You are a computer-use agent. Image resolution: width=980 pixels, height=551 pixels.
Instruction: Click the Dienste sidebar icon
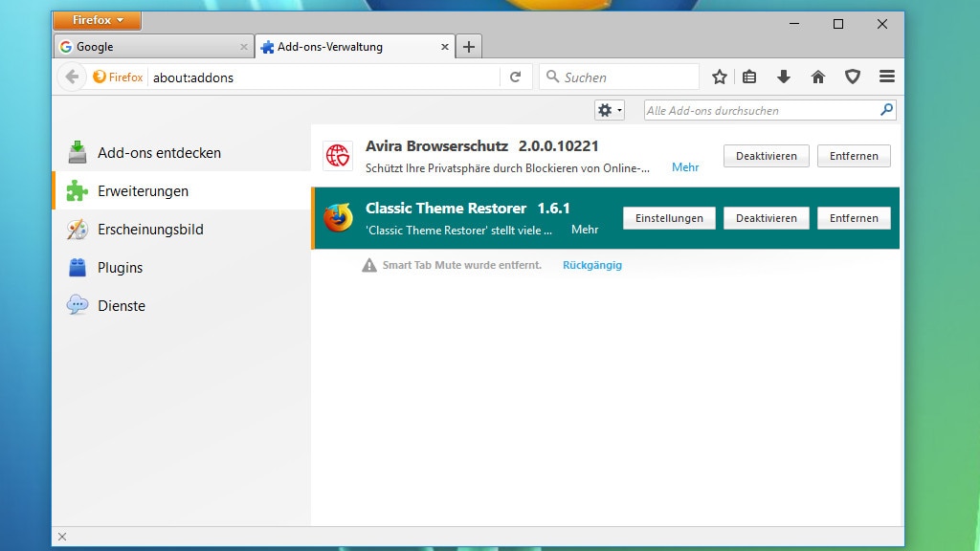pos(77,305)
